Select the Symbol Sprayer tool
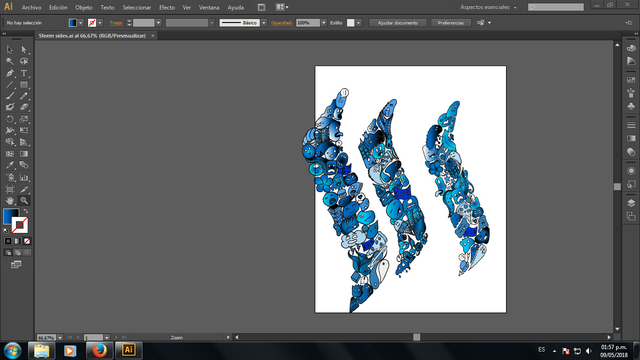The width and height of the screenshot is (640, 360). pyautogui.click(x=10, y=178)
